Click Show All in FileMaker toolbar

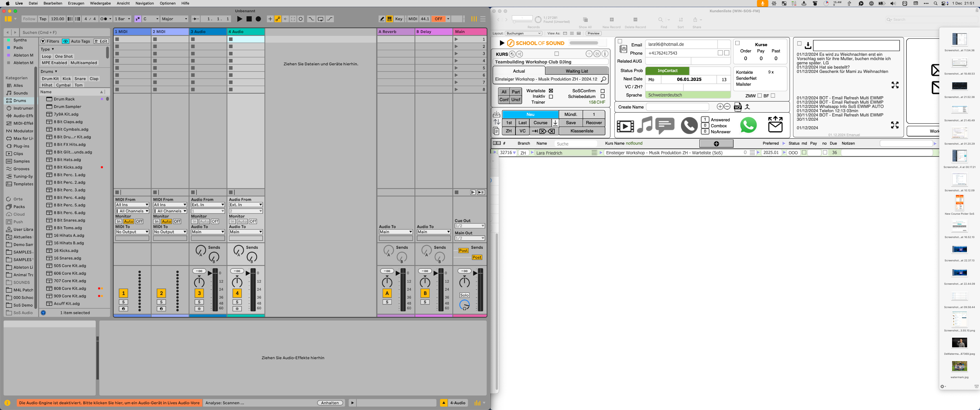[x=585, y=22]
